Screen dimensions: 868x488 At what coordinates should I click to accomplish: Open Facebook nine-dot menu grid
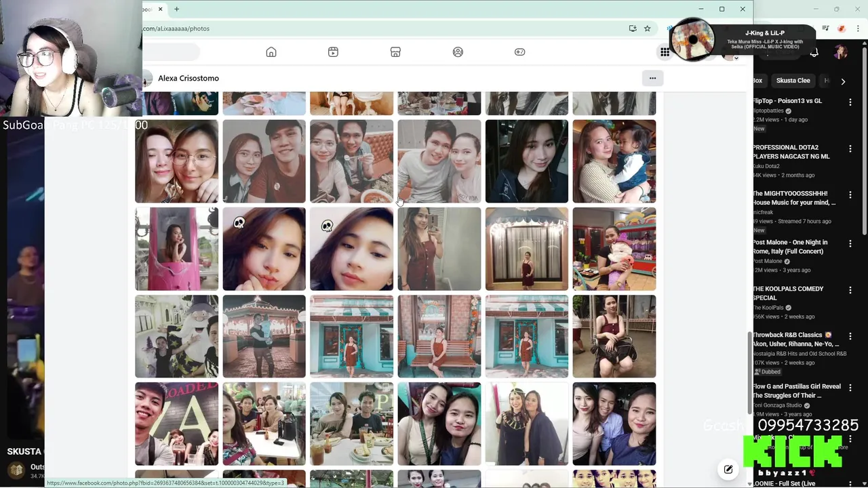(x=665, y=52)
